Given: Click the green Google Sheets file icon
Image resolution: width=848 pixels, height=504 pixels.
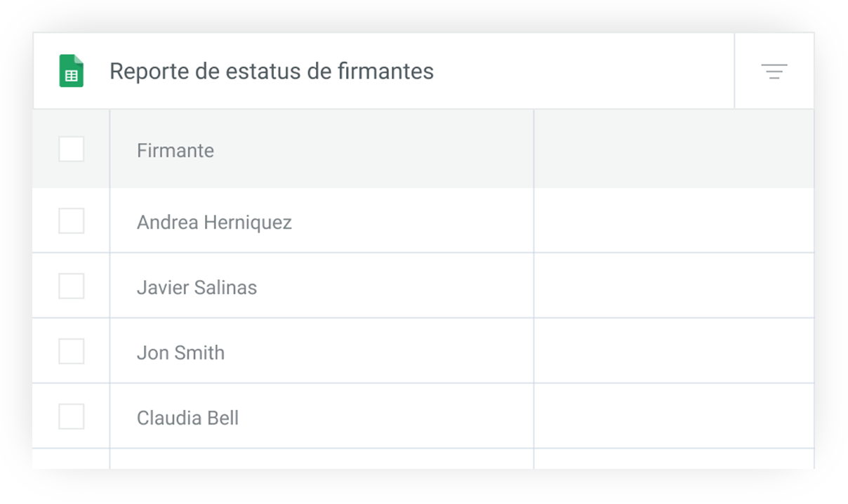Looking at the screenshot, I should [x=71, y=71].
